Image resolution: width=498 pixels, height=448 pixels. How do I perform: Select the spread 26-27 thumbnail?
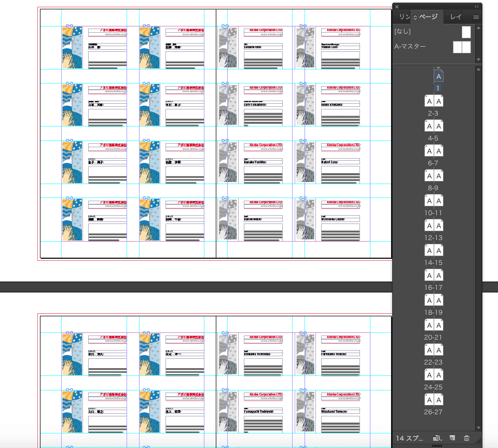pos(434,400)
